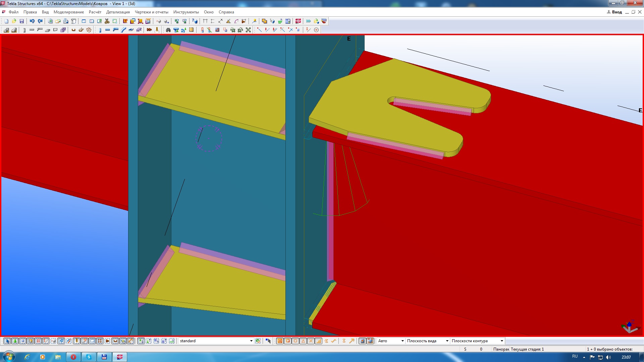Click the create bolts icon
Screen dimensions: 644x362
[x=149, y=30]
